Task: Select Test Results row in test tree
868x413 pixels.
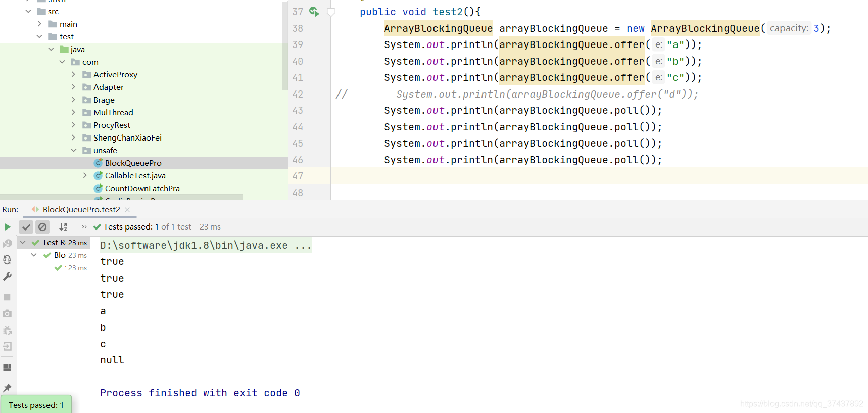Action: tap(54, 243)
